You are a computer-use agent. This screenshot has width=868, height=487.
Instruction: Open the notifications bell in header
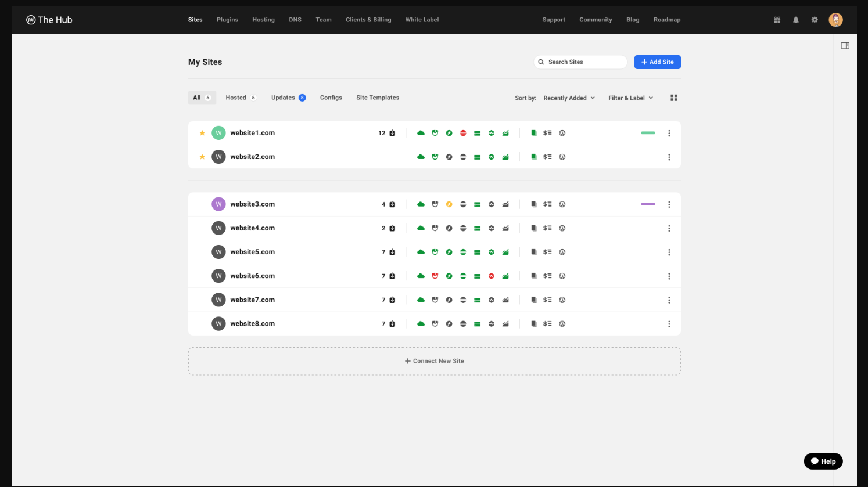pos(796,20)
